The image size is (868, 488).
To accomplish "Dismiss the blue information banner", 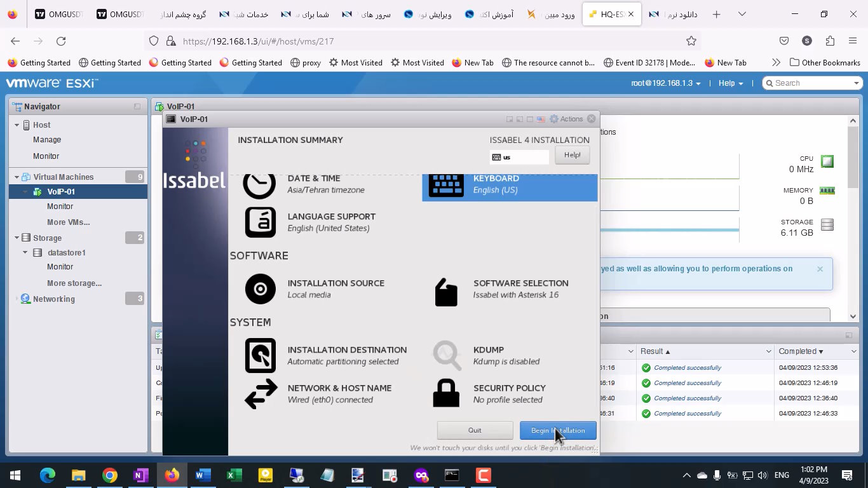I will click(x=820, y=269).
